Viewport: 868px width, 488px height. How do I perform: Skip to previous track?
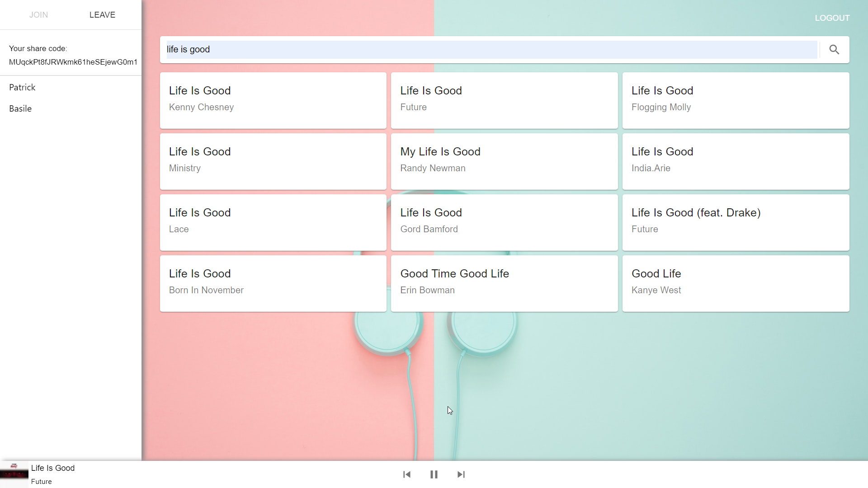click(x=407, y=474)
